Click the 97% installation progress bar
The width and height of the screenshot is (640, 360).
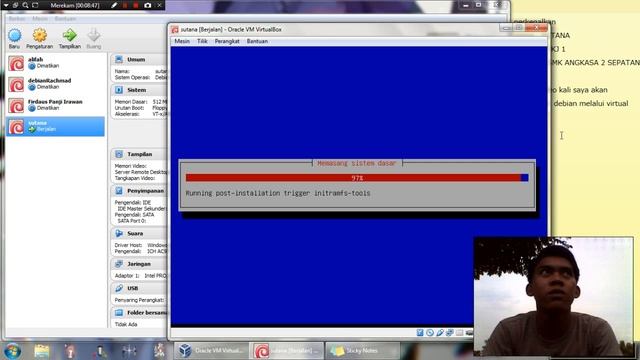click(357, 178)
